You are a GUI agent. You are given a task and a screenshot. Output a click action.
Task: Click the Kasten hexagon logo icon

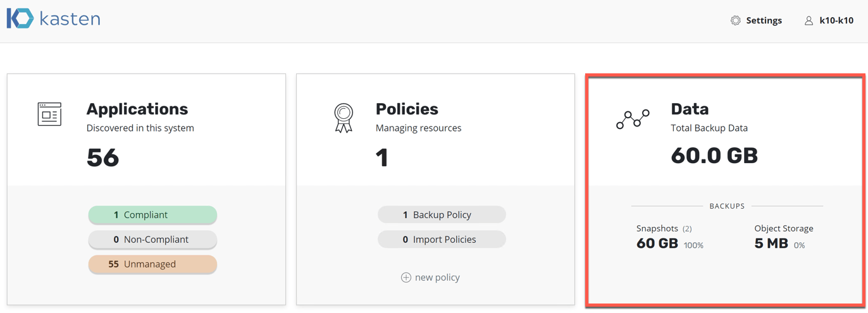pos(20,19)
